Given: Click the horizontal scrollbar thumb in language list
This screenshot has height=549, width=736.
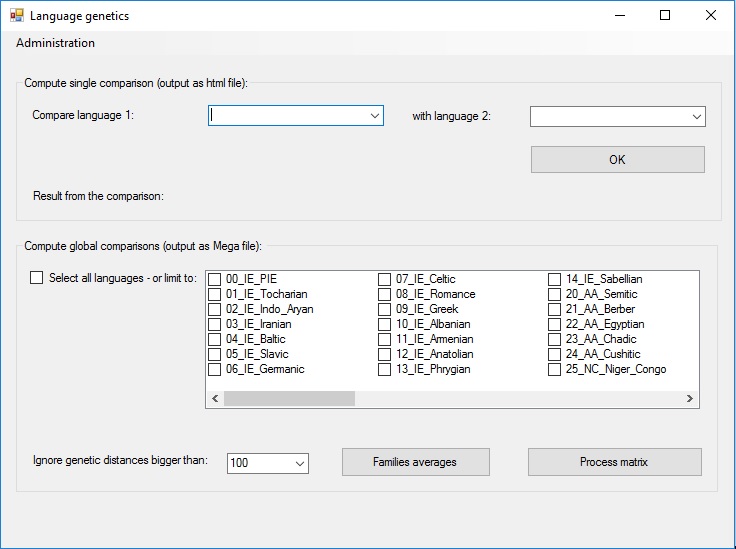Looking at the screenshot, I should [289, 398].
